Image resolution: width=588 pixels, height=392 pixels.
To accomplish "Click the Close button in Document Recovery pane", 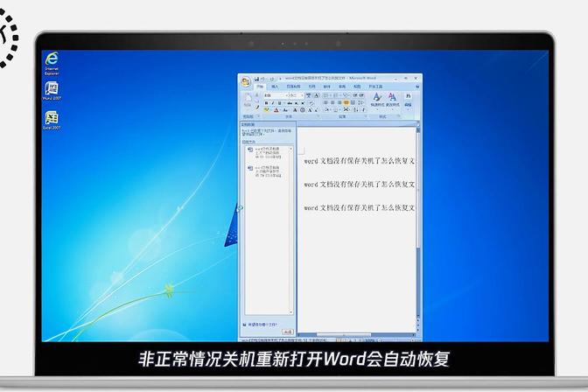I will [x=288, y=332].
